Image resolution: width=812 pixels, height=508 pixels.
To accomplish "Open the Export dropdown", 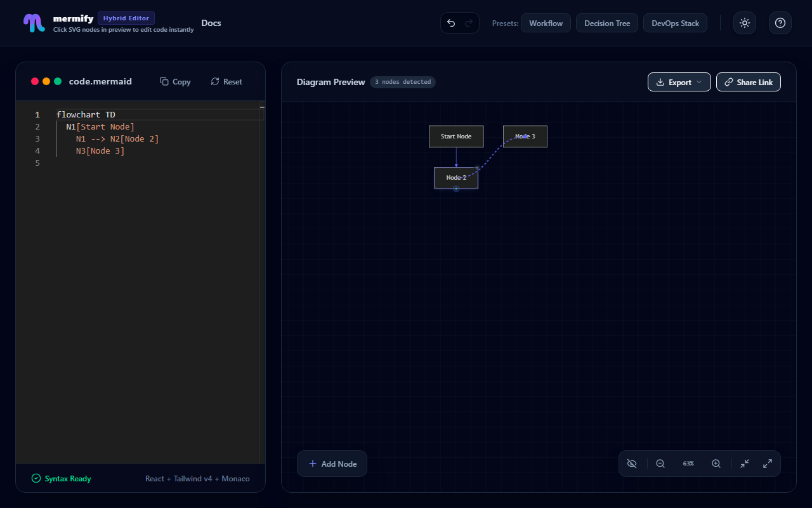I will pyautogui.click(x=679, y=82).
